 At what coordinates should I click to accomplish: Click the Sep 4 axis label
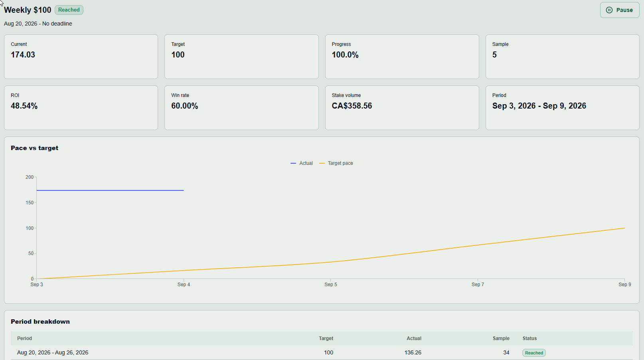point(184,285)
